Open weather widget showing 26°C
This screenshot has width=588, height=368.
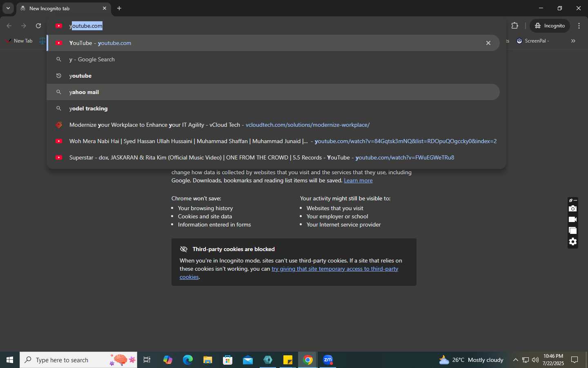point(471,360)
